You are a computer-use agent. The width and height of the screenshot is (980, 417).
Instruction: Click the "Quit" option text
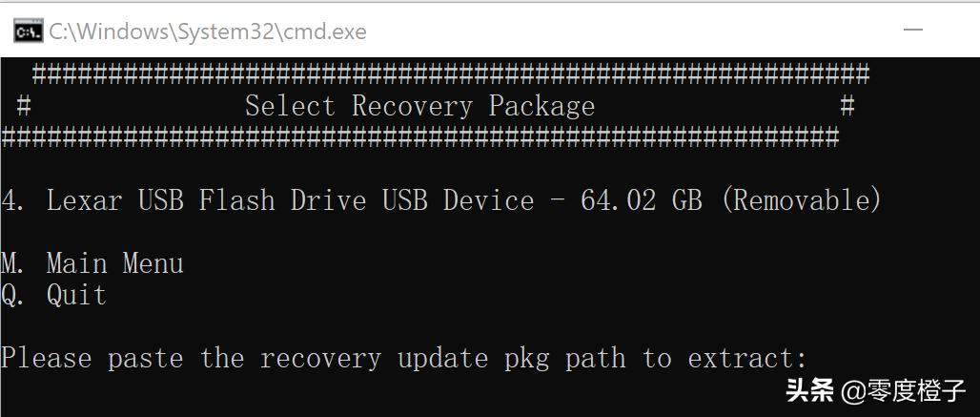point(76,296)
